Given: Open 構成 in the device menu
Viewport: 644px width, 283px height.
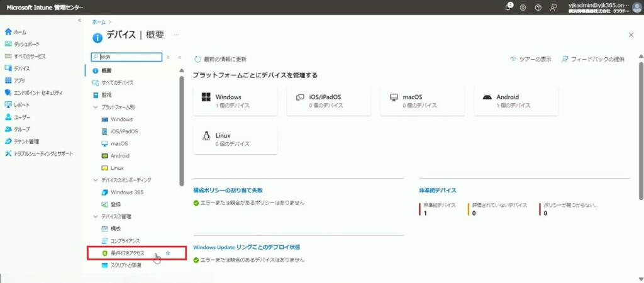Looking at the screenshot, I should click(x=111, y=228).
